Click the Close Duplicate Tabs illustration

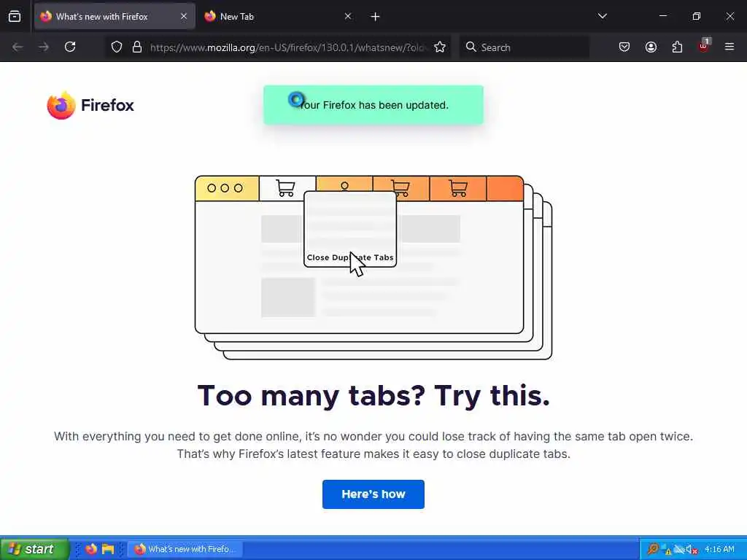[373, 267]
